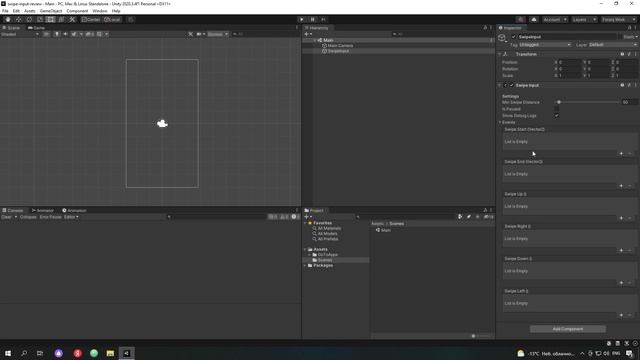Image resolution: width=640 pixels, height=360 pixels.
Task: Toggle scene audio icon
Action: (65, 34)
